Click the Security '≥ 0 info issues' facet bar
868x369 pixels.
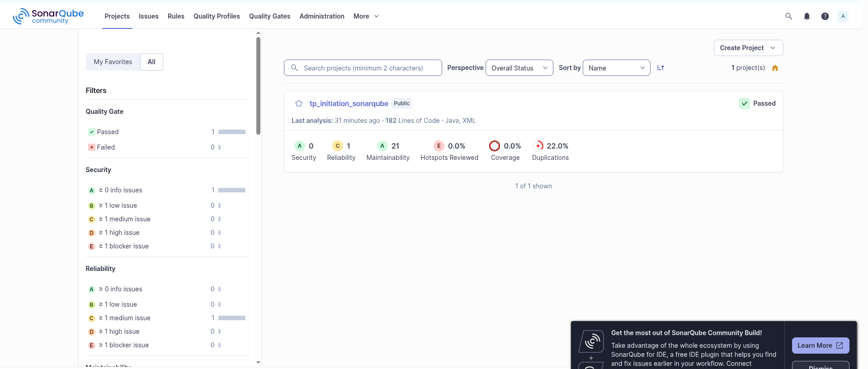(232, 190)
